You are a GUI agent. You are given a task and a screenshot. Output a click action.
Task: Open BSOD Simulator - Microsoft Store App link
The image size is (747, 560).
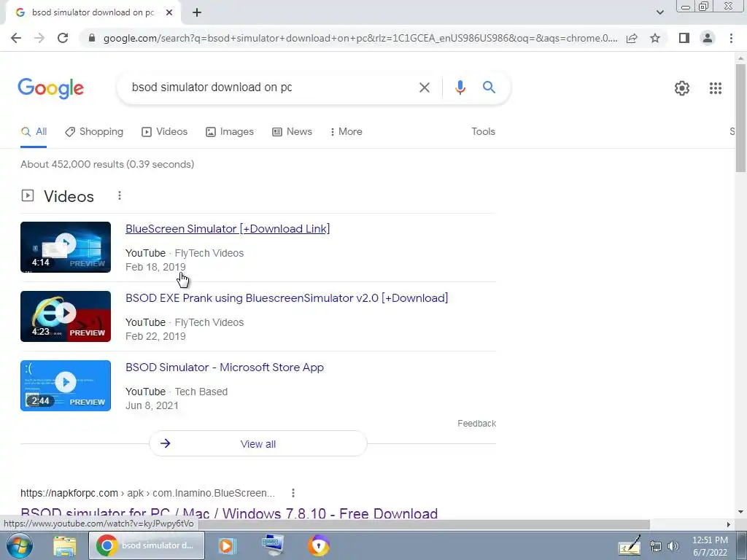point(225,367)
